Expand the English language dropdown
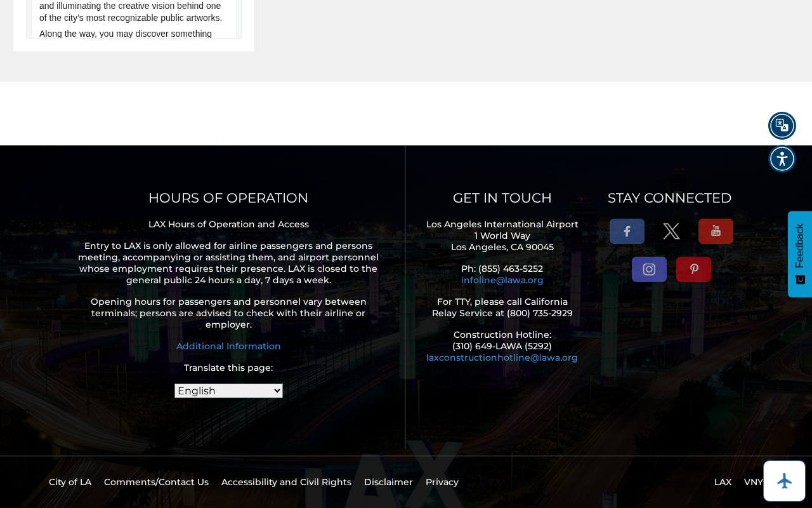The width and height of the screenshot is (812, 508). pyautogui.click(x=228, y=391)
